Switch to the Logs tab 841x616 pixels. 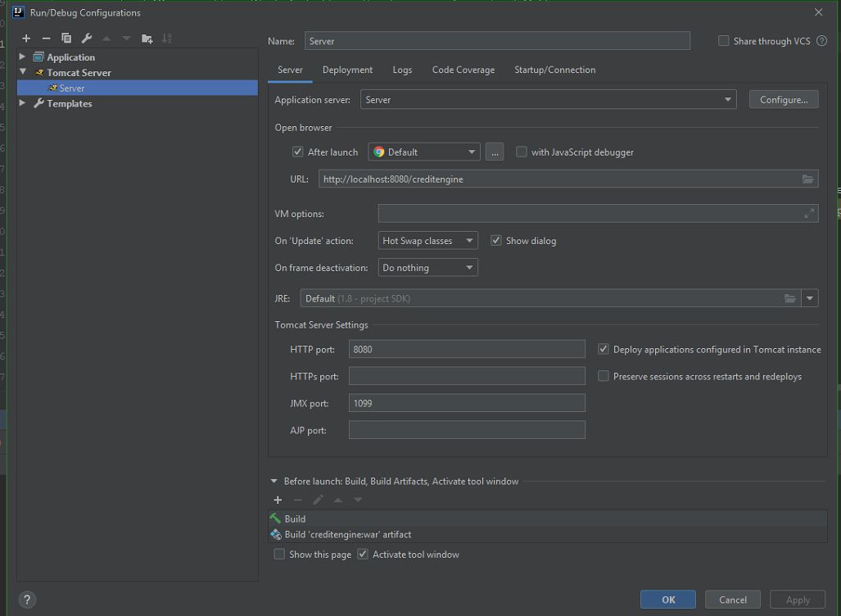click(402, 70)
